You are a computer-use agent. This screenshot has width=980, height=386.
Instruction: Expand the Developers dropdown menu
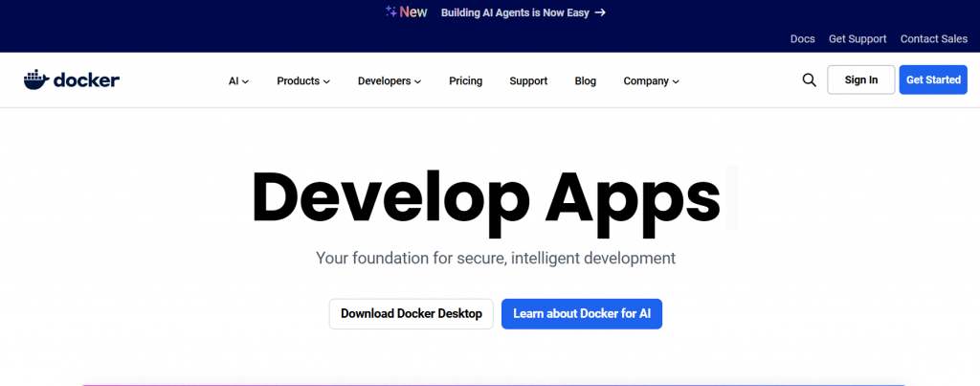click(390, 80)
